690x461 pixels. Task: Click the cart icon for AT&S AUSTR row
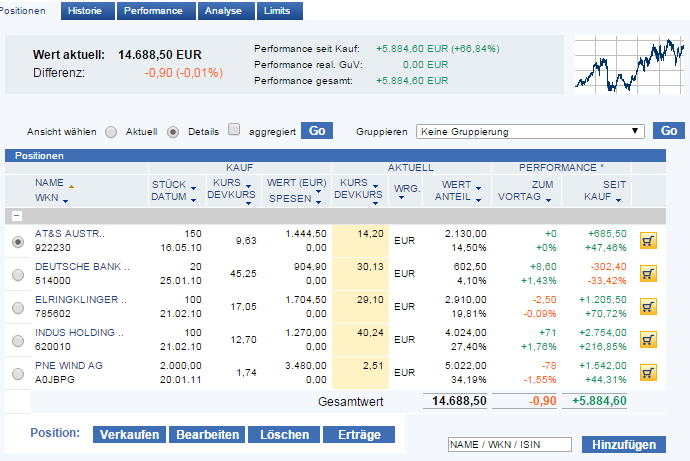tap(648, 241)
